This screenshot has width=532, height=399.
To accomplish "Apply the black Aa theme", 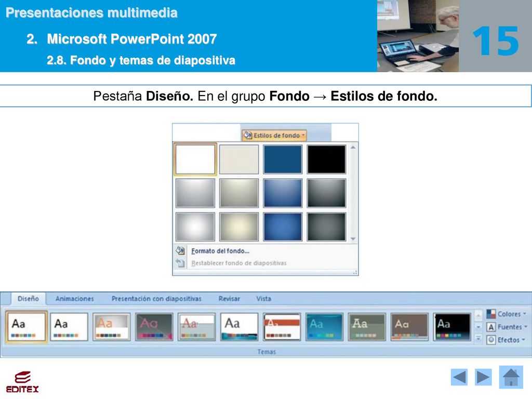I will tap(453, 327).
